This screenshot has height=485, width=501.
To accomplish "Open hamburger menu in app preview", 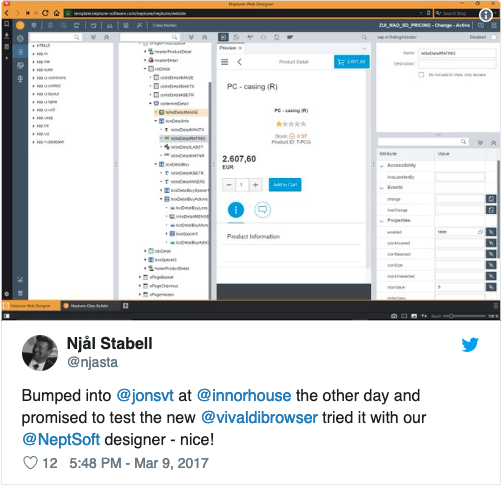I will coord(225,62).
